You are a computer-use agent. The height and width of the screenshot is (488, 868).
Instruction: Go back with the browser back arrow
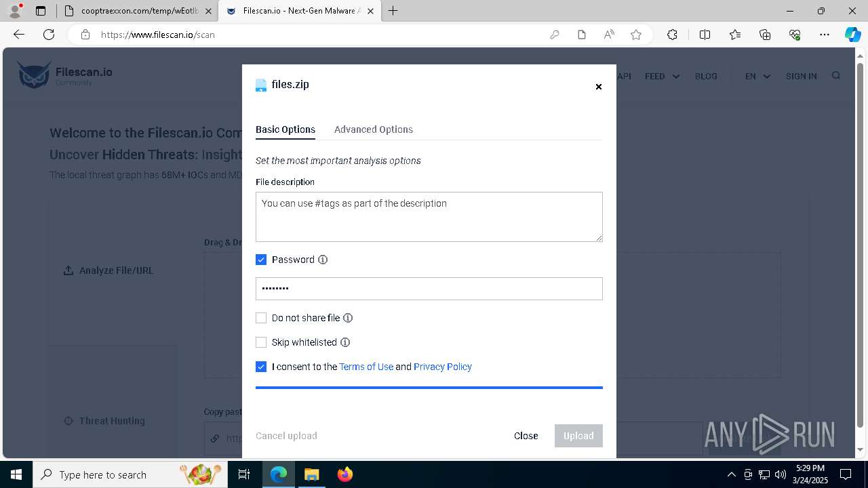point(19,35)
